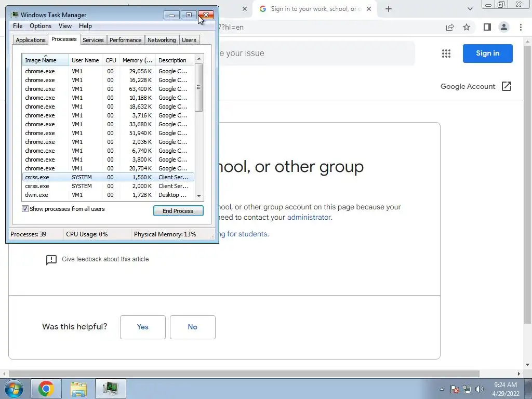Image resolution: width=532 pixels, height=399 pixels.
Task: Click the volume speaker tray icon
Action: pos(480,389)
